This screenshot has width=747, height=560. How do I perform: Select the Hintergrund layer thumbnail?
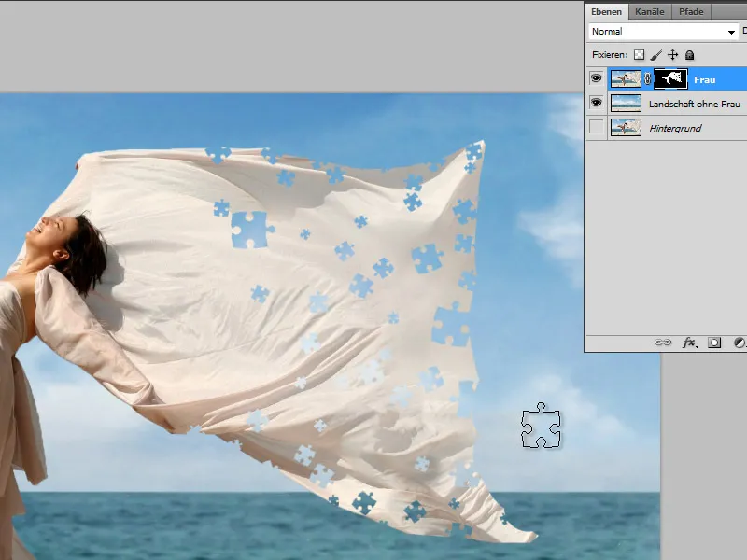(x=626, y=128)
